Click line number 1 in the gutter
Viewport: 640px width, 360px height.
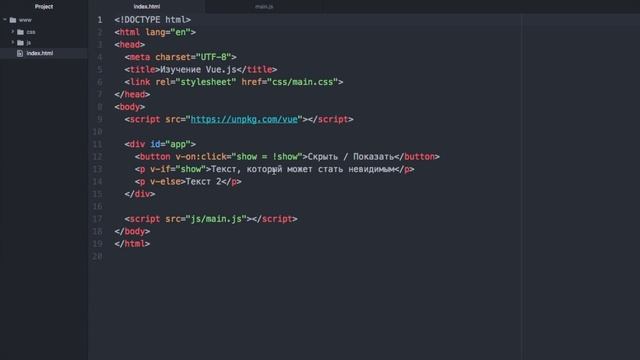coord(100,20)
